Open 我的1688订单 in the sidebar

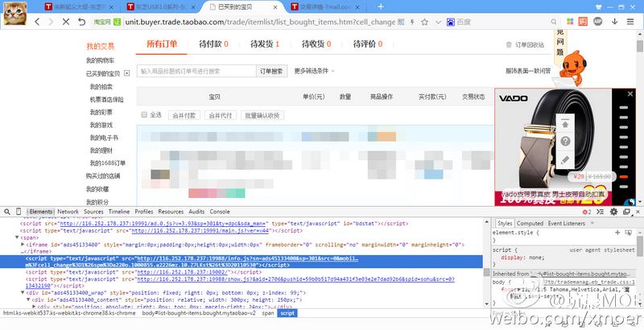point(108,163)
